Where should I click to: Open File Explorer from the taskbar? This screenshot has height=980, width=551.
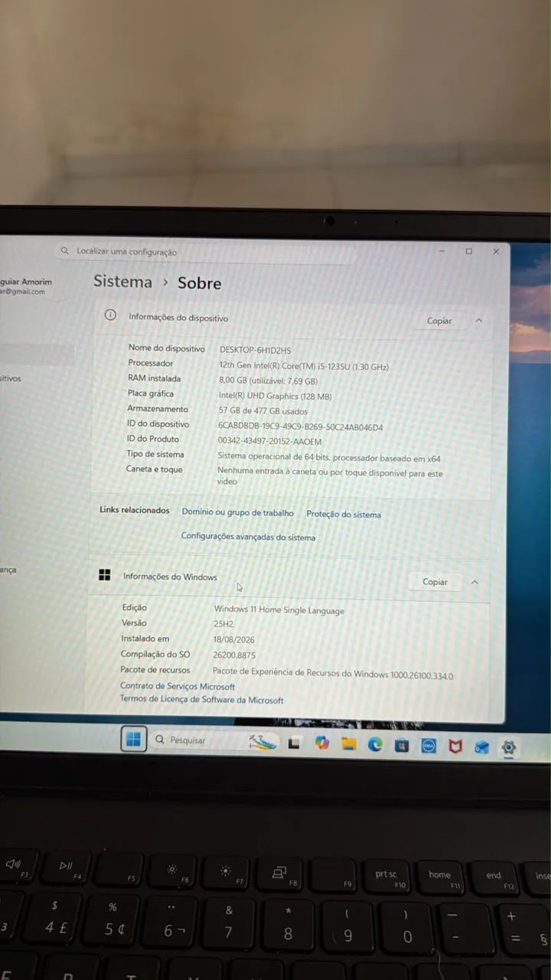[348, 743]
